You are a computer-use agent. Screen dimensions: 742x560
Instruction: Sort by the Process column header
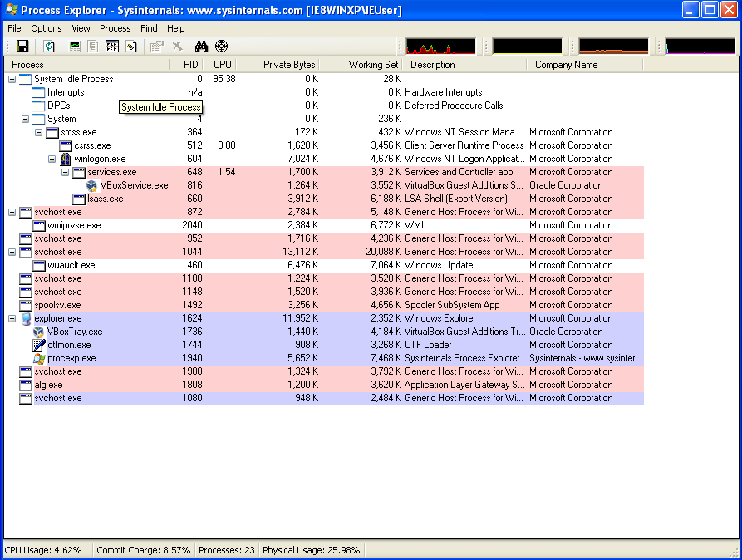[86, 65]
